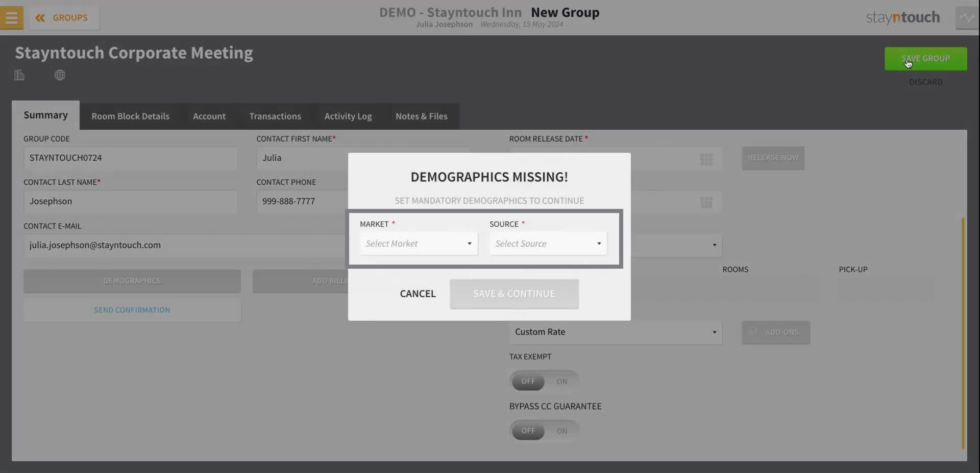The image size is (980, 473).
Task: Cancel the Demographics Missing dialog
Action: 418,294
